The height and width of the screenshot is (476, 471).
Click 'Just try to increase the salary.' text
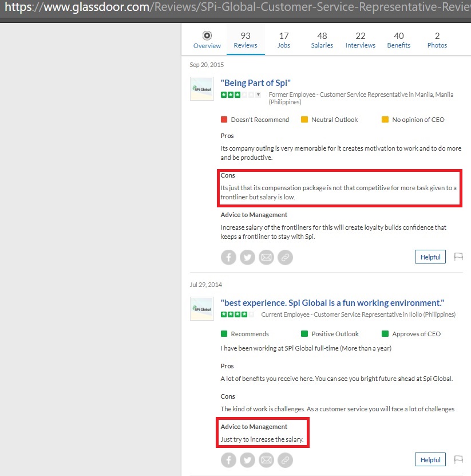coord(262,439)
